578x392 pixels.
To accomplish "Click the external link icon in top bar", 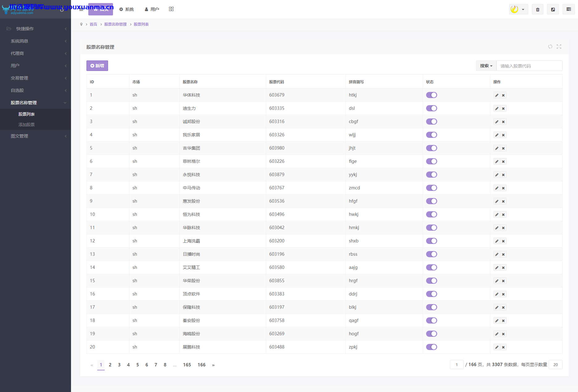I will click(x=553, y=10).
